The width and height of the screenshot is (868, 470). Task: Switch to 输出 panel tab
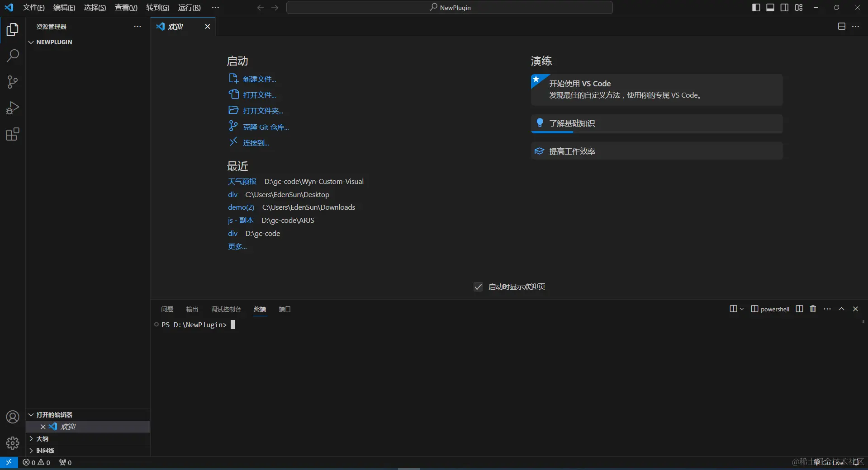[x=192, y=309]
